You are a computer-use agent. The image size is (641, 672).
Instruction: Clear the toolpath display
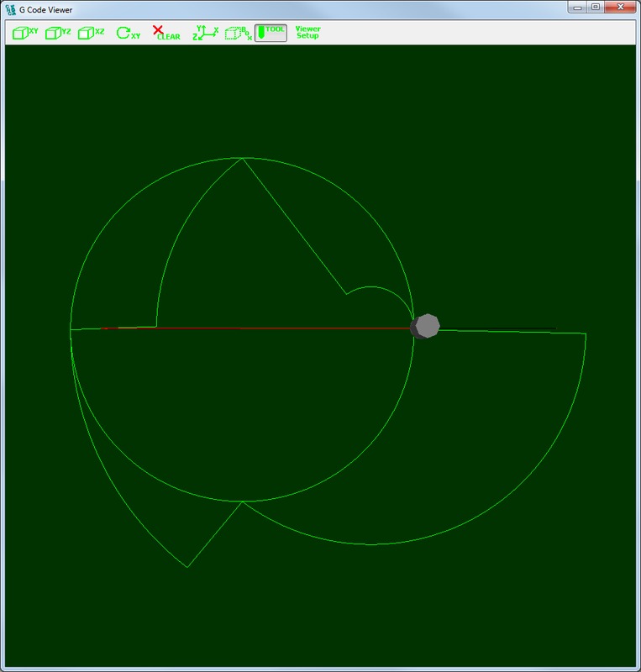[166, 33]
